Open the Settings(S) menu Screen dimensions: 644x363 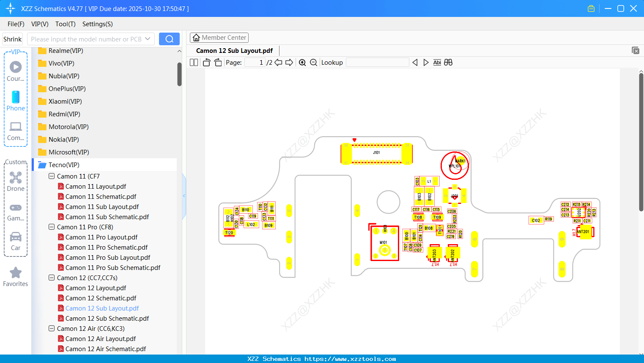(x=98, y=24)
